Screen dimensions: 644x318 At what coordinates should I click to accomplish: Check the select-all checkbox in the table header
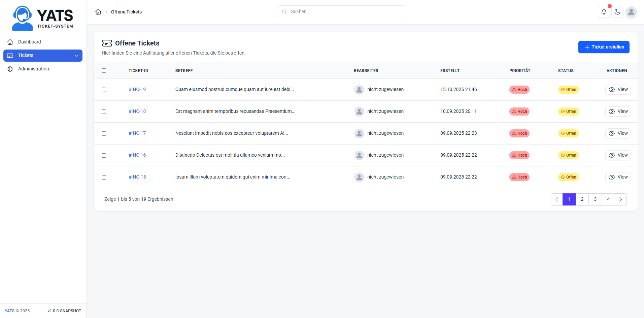pos(104,70)
